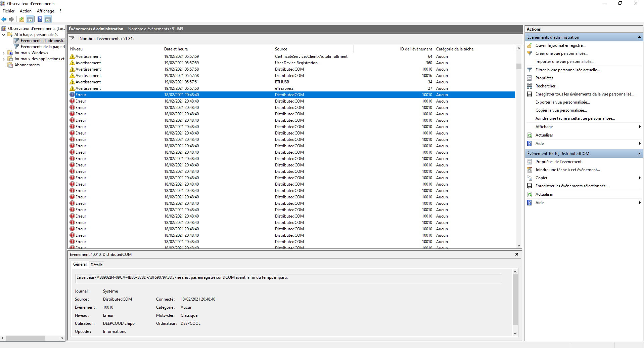Collapse the Événement 10010, DistributedCOM actions section
The image size is (644, 348).
[639, 154]
